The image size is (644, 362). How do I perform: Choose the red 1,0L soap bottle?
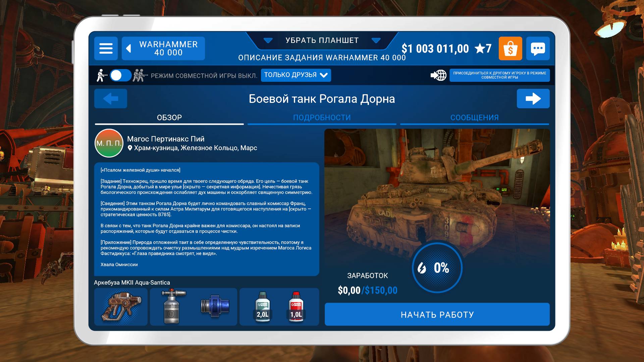[x=296, y=307]
